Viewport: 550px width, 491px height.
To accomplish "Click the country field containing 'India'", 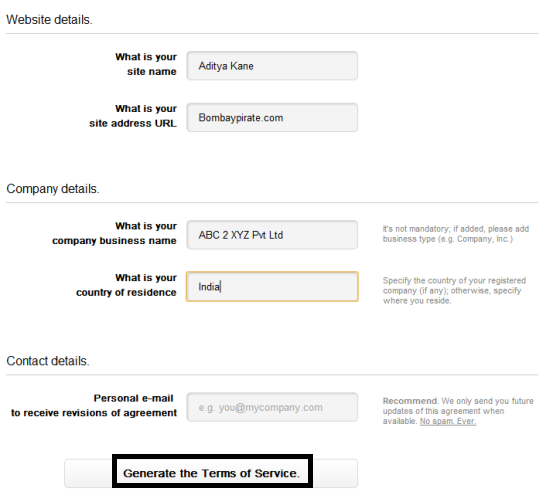I will (272, 287).
